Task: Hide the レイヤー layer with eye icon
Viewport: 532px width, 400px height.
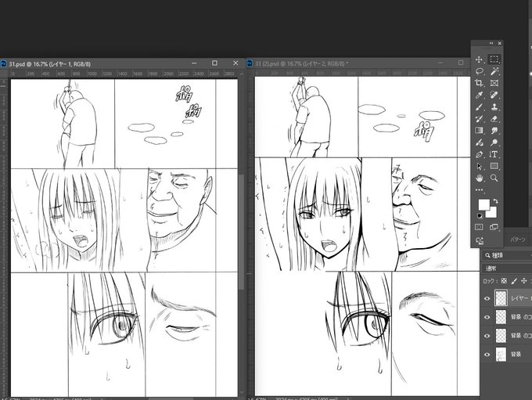Action: [x=487, y=298]
